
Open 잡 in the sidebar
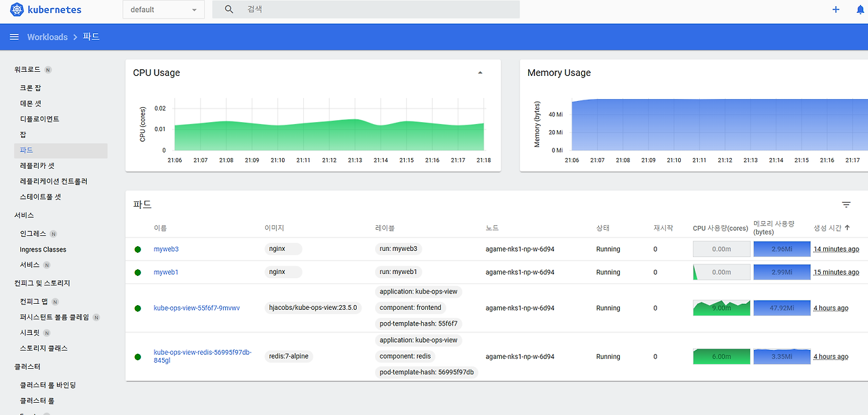(x=23, y=135)
